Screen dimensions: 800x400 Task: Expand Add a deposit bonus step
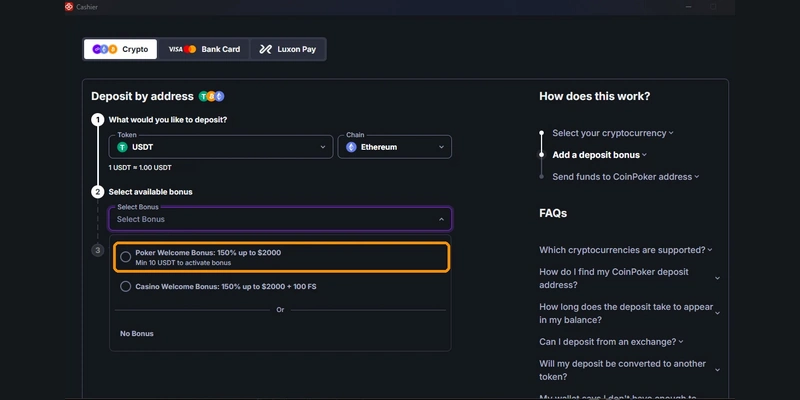599,155
